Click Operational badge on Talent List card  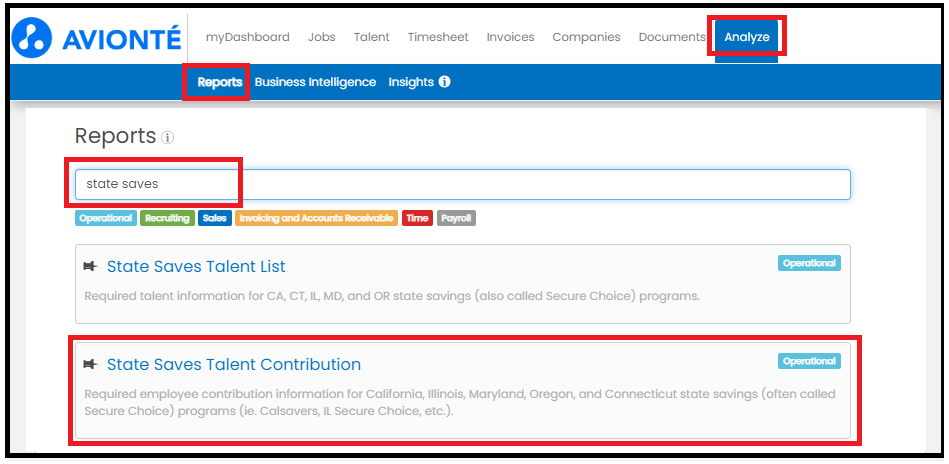[x=809, y=263]
